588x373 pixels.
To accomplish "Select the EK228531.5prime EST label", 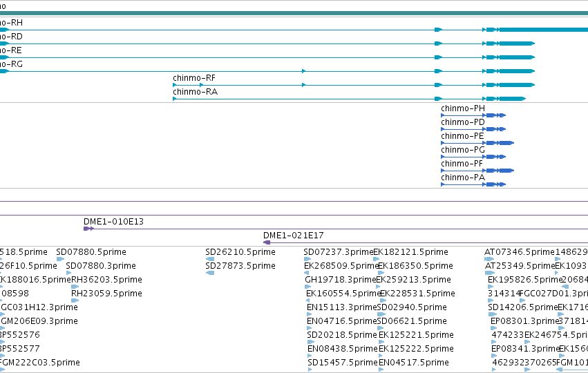I will click(417, 294).
